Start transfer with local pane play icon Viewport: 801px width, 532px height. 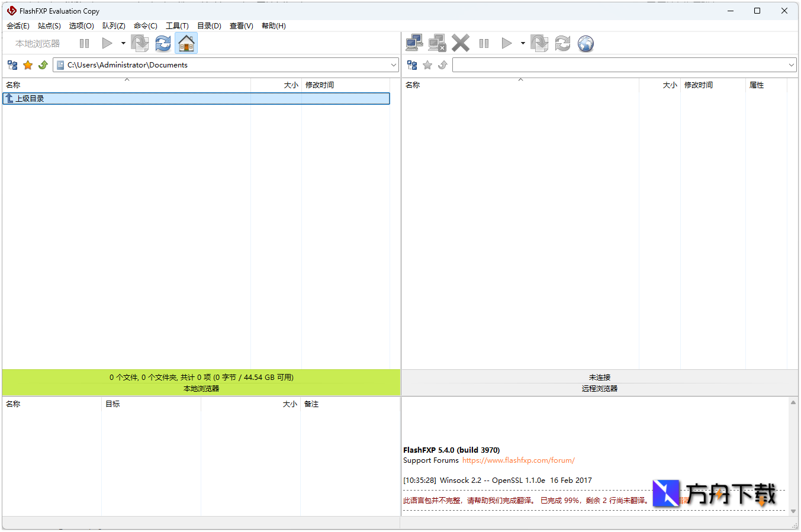pos(107,43)
